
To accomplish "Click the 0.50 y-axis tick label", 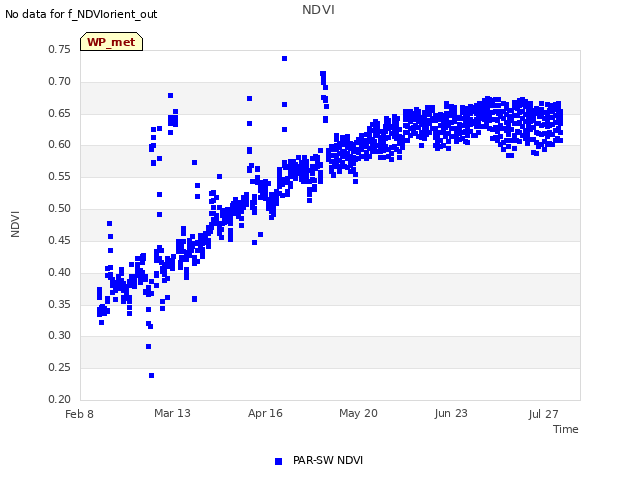I will pyautogui.click(x=60, y=208).
